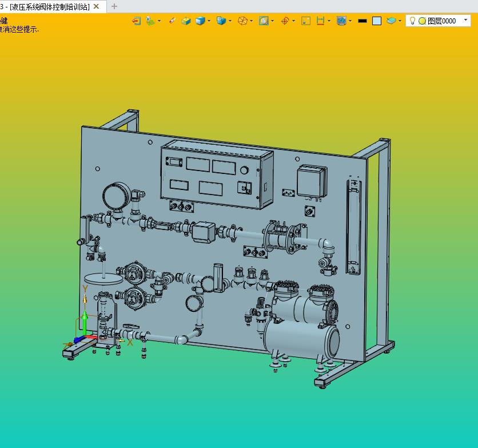
Task: Click the red eraser/pencil tool icon
Action: click(x=172, y=21)
